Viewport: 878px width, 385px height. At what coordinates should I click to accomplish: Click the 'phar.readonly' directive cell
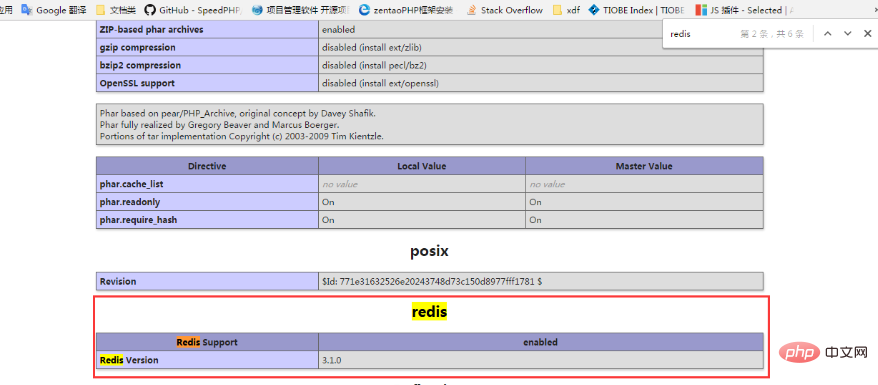click(207, 202)
